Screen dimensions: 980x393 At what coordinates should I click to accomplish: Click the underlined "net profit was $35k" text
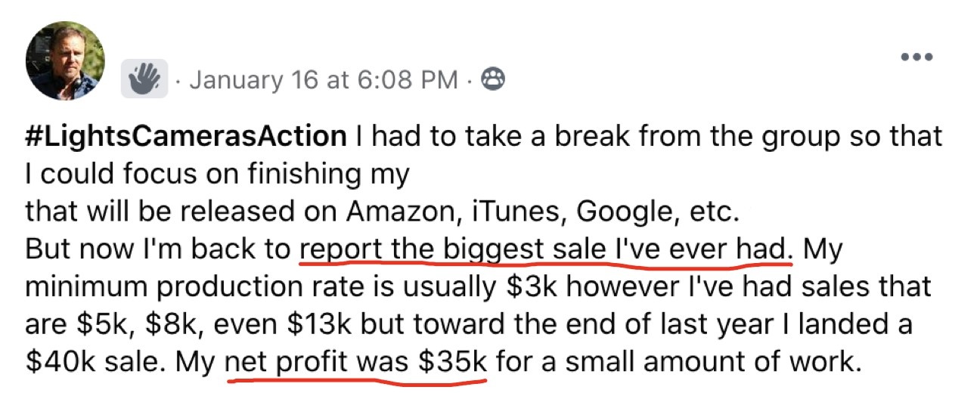point(356,361)
